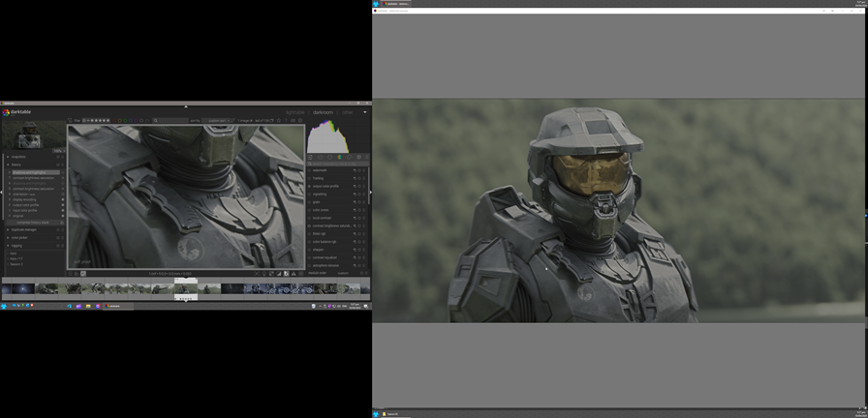868x418 pixels.
Task: Click the star icon in top toolbar
Action: 278,121
